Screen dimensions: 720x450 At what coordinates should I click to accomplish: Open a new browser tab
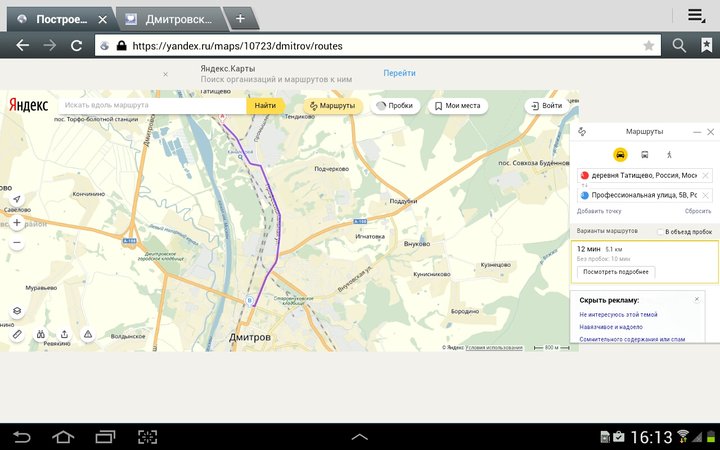tap(240, 18)
